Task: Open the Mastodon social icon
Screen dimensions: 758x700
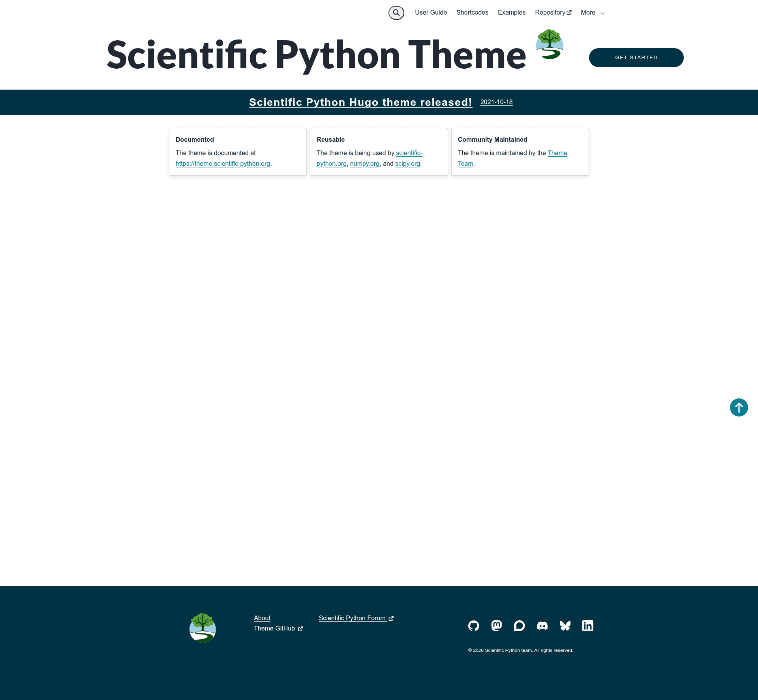Action: coord(496,626)
